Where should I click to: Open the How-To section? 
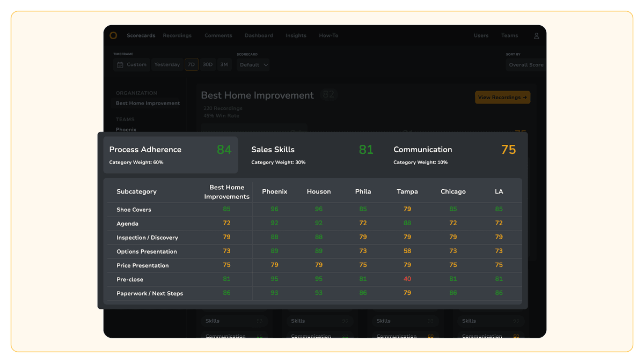pos(328,35)
